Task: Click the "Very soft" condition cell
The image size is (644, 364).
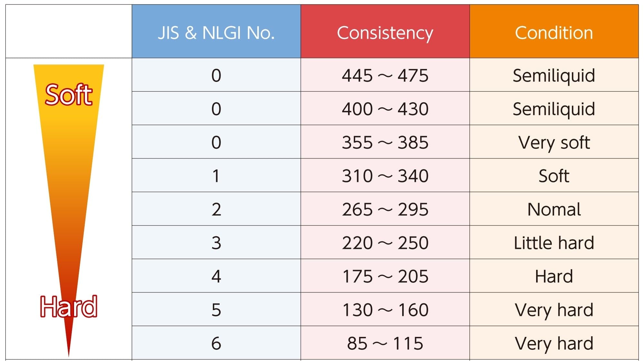Action: click(554, 143)
